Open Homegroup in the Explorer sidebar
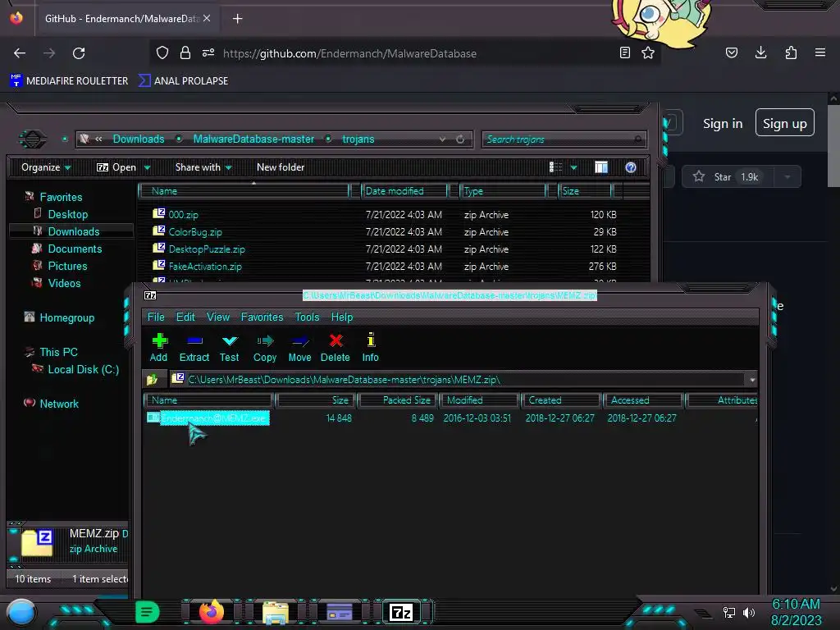The image size is (840, 630). 66,317
